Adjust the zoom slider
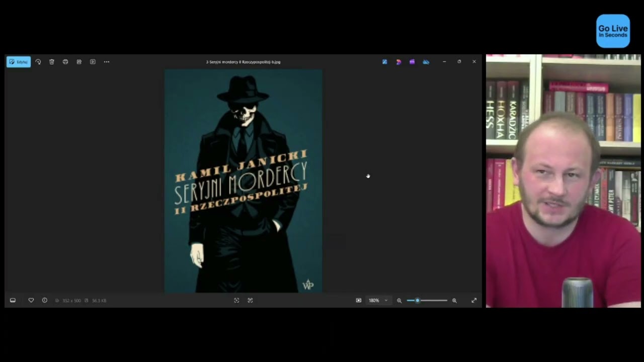 coord(427,300)
